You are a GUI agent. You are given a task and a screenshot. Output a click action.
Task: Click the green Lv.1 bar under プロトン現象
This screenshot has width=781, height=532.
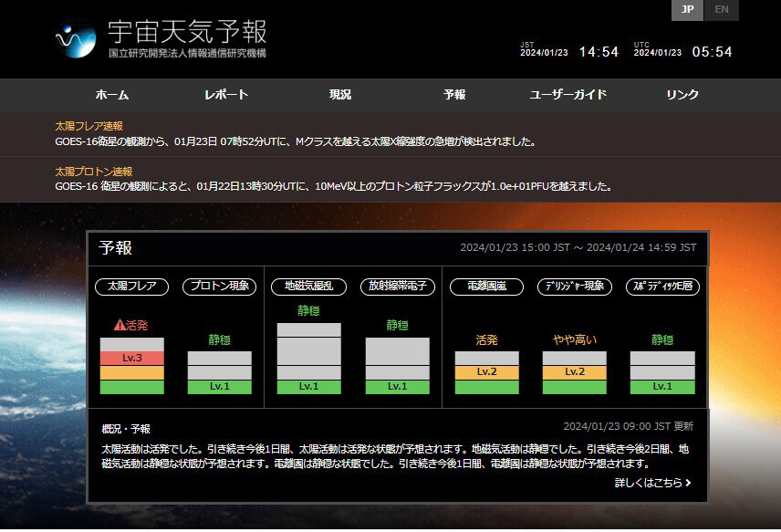[220, 387]
